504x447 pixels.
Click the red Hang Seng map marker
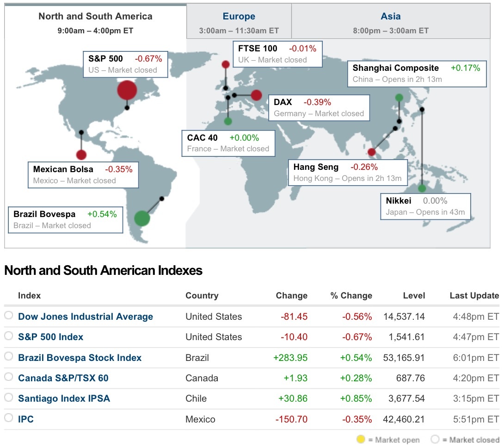coord(372,152)
